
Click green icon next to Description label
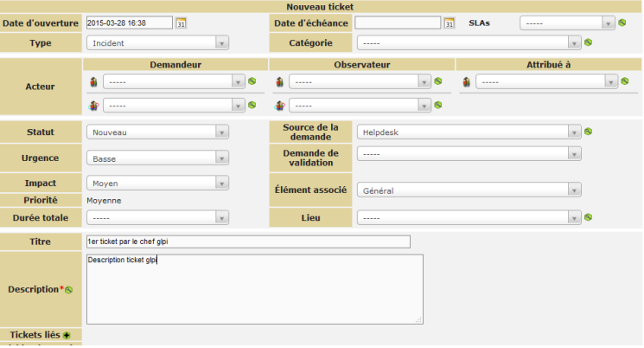click(x=69, y=289)
